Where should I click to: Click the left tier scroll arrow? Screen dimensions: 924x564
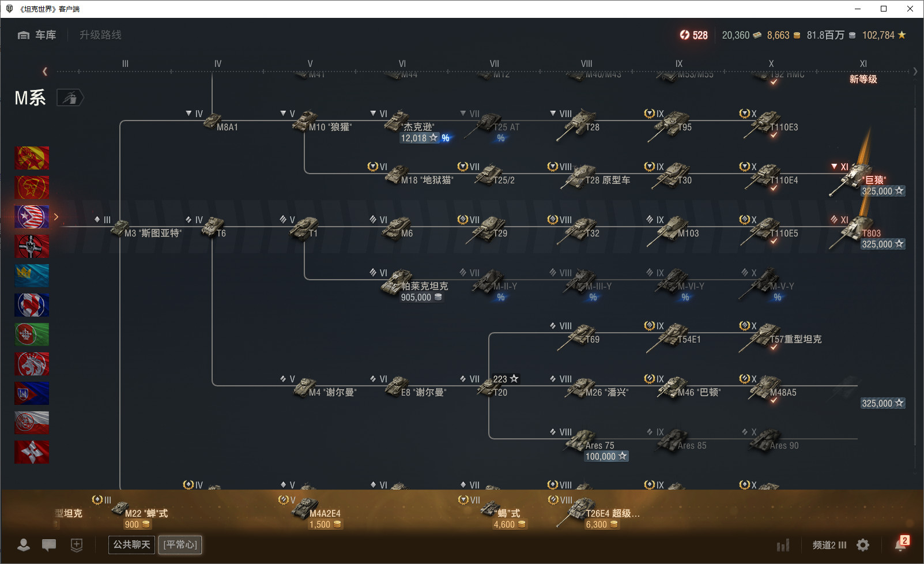(45, 72)
